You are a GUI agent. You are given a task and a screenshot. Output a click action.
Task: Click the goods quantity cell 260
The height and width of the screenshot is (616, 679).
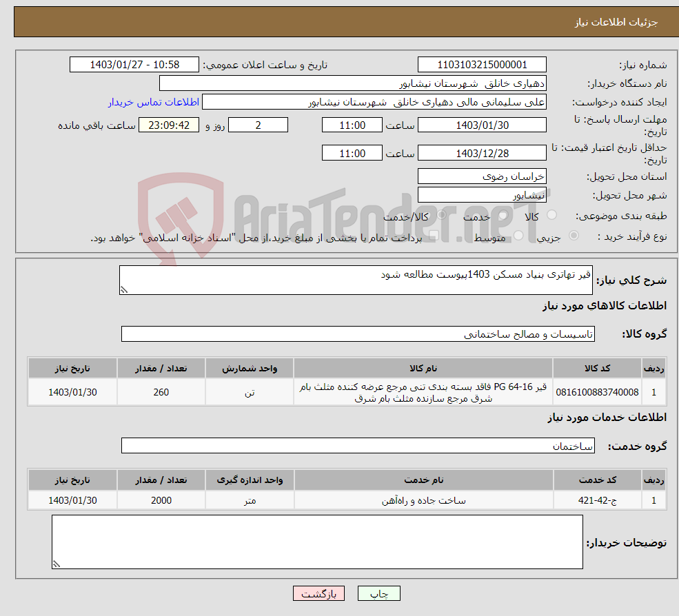[161, 392]
